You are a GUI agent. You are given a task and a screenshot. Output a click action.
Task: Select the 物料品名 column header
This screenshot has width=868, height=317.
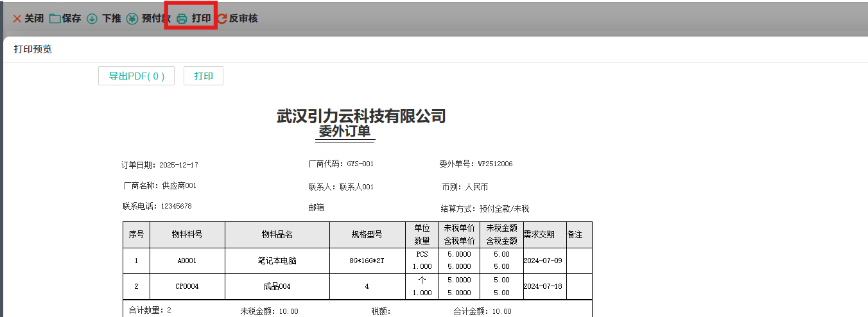(x=277, y=235)
